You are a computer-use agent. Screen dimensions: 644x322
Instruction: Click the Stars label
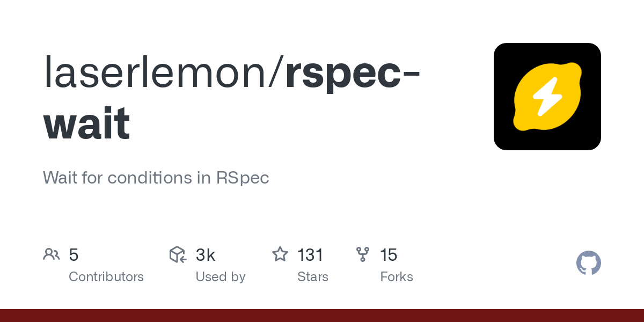click(313, 277)
